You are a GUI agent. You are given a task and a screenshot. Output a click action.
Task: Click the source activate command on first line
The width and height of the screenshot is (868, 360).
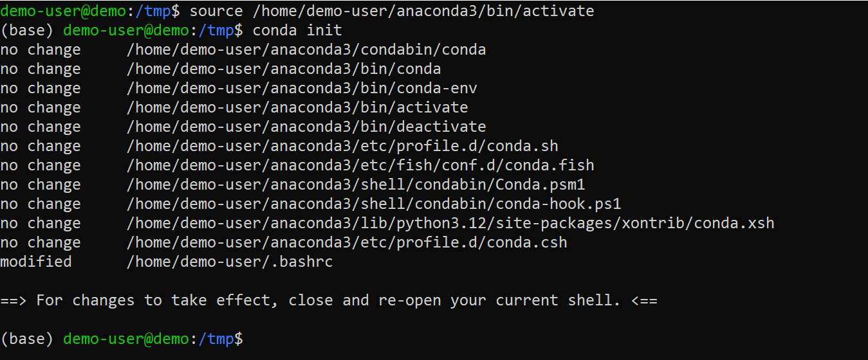coord(392,11)
